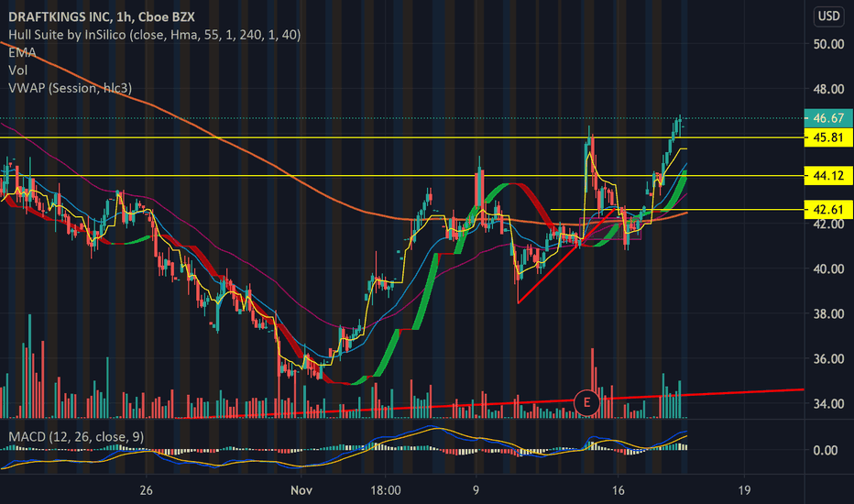Viewport: 854px width, 504px height.
Task: Click the 38.00 price axis label
Action: tap(828, 313)
